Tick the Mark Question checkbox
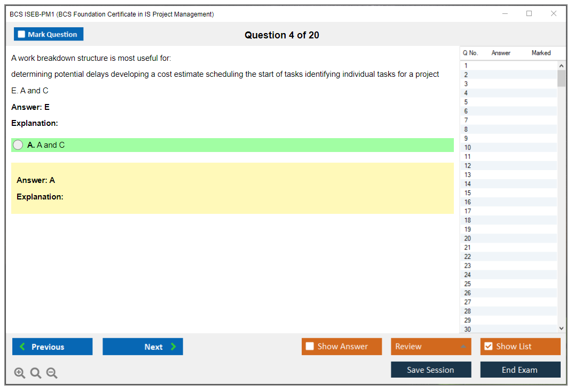This screenshot has height=392, width=574. [22, 34]
